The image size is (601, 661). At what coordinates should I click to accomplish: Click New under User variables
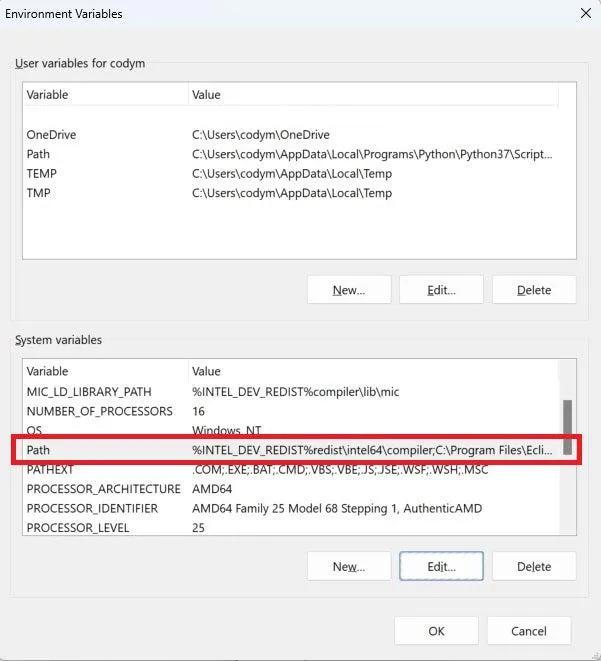pyautogui.click(x=349, y=290)
